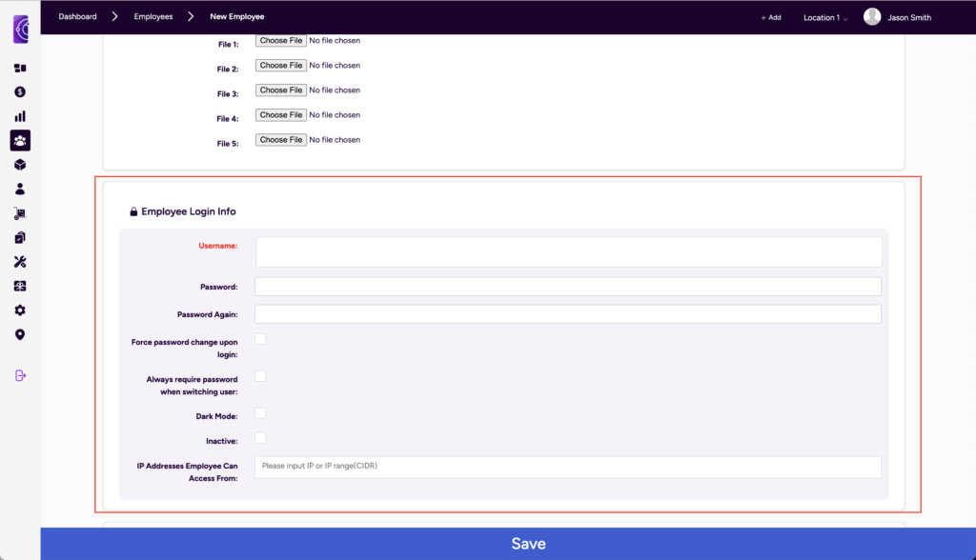Click the Employee Login Info heading
Image resolution: width=976 pixels, height=560 pixels.
coord(189,211)
